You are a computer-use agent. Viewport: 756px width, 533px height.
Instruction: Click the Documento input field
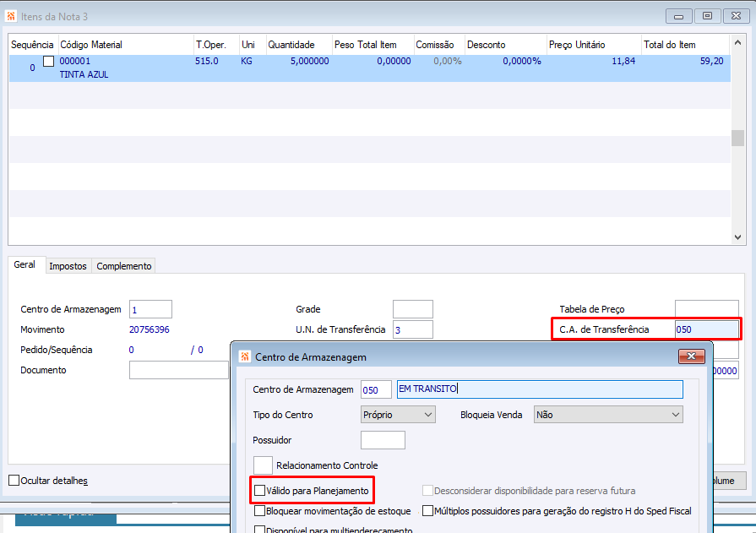click(x=179, y=370)
